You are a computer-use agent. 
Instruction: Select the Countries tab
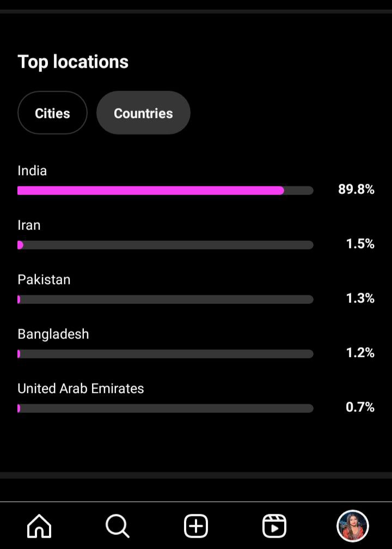(x=143, y=113)
